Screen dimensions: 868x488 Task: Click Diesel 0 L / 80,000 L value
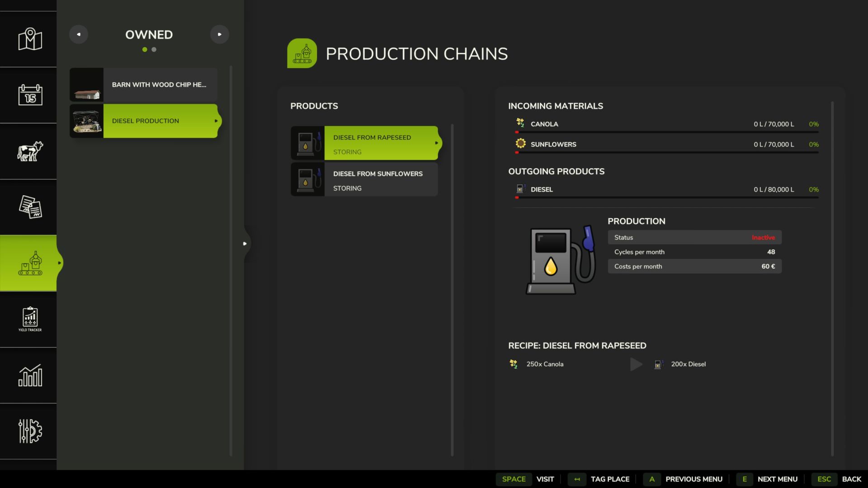(774, 189)
